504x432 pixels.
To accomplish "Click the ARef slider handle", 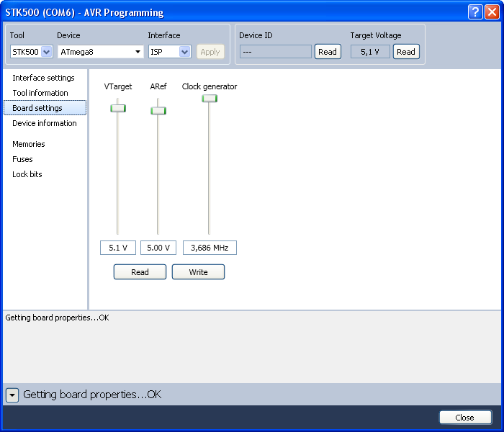I will point(158,111).
